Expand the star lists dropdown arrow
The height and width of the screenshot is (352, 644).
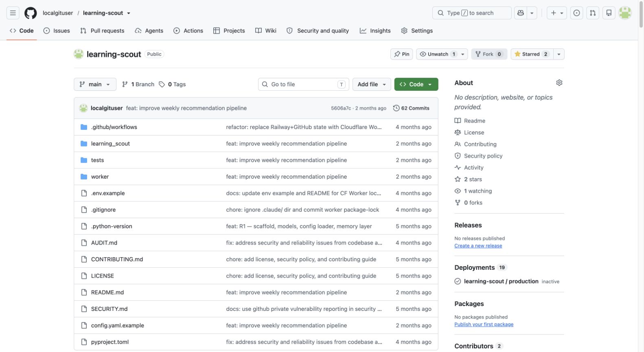pyautogui.click(x=559, y=54)
